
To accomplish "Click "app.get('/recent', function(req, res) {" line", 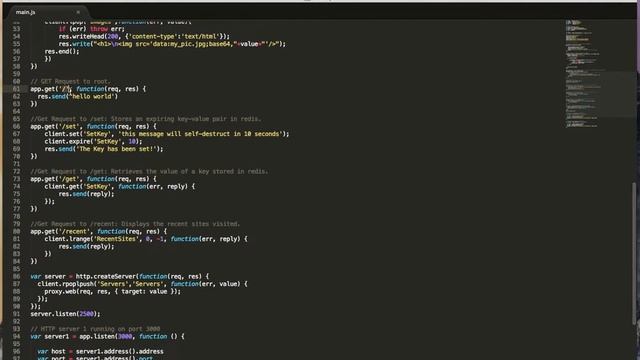I will [x=98, y=231].
